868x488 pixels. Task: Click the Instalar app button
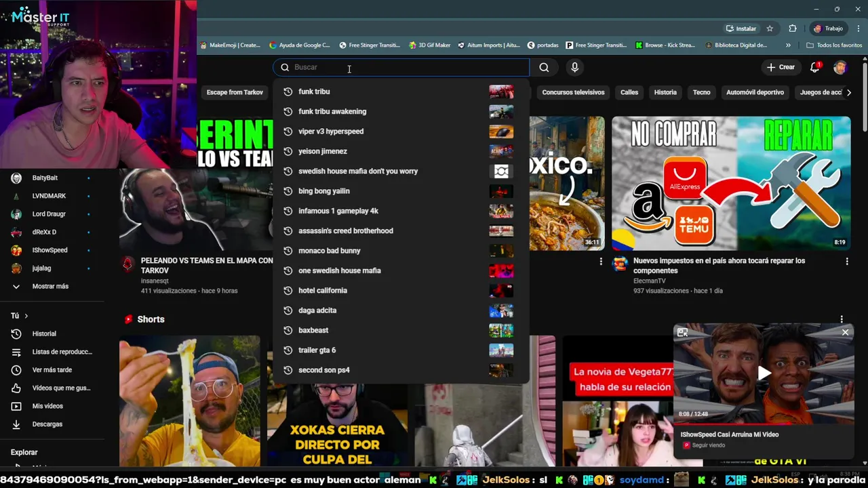[741, 28]
